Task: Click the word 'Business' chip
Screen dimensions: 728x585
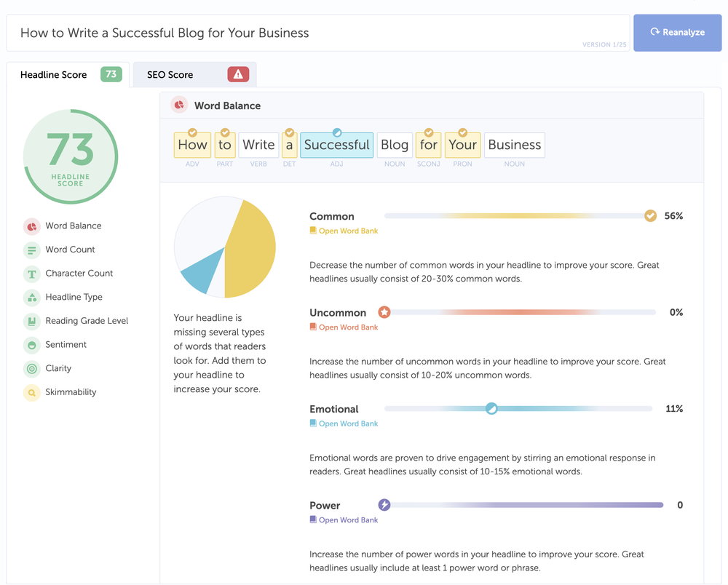Action: point(515,145)
